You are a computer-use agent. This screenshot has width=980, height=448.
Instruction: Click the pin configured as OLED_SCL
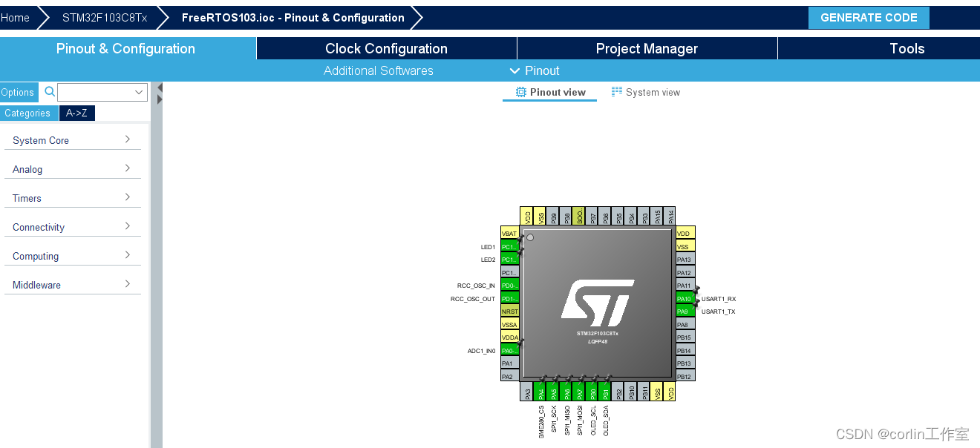pyautogui.click(x=592, y=390)
